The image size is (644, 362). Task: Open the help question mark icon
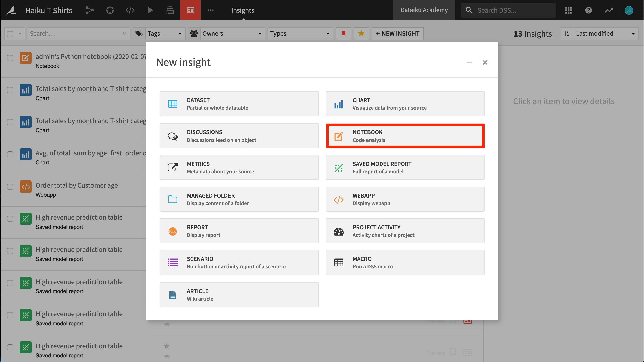[x=588, y=10]
